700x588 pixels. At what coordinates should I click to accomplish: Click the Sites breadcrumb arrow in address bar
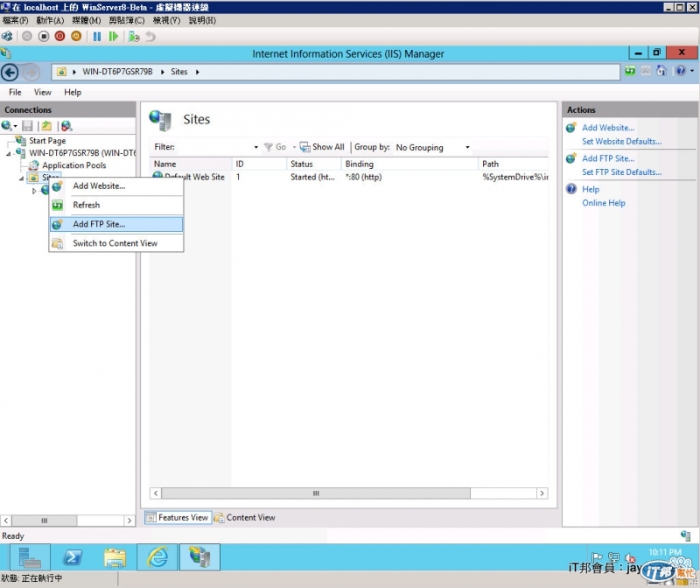tap(197, 72)
